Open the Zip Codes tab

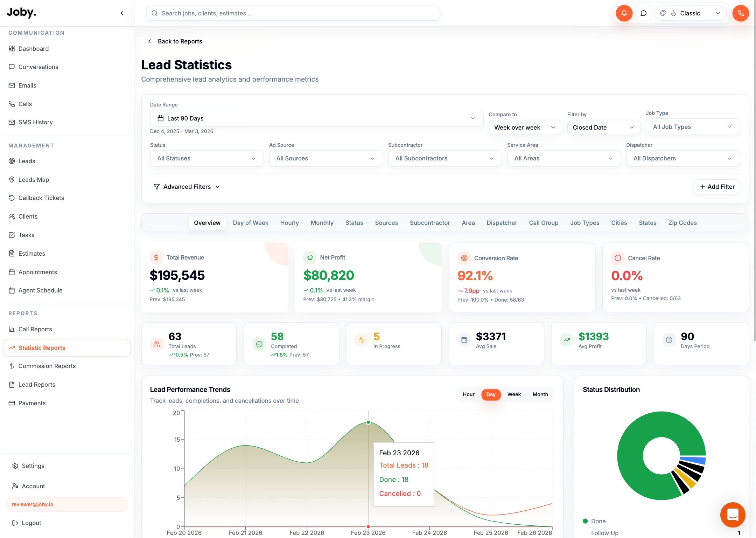click(682, 223)
